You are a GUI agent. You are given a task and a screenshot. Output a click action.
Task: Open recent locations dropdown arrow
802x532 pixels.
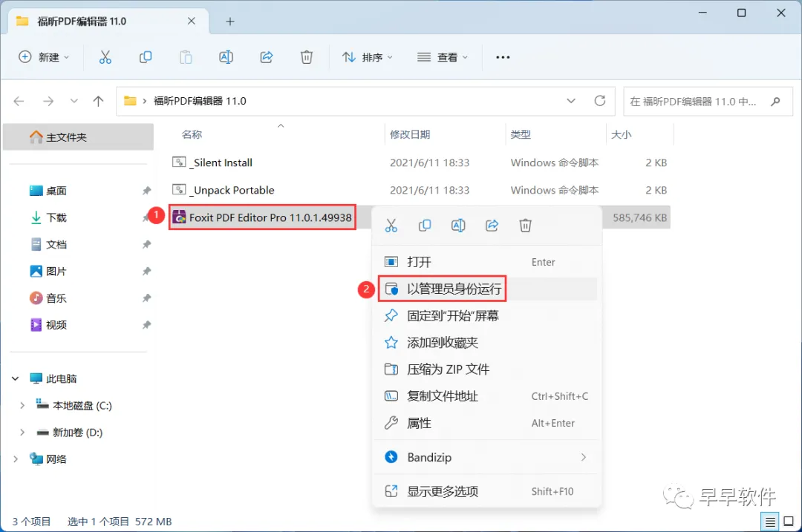[74, 101]
